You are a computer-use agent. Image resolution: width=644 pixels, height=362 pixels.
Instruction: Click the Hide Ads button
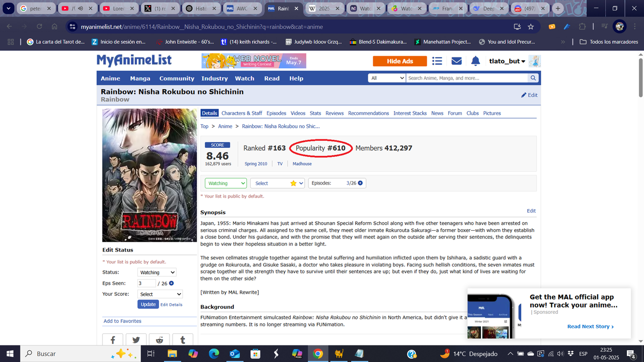399,61
